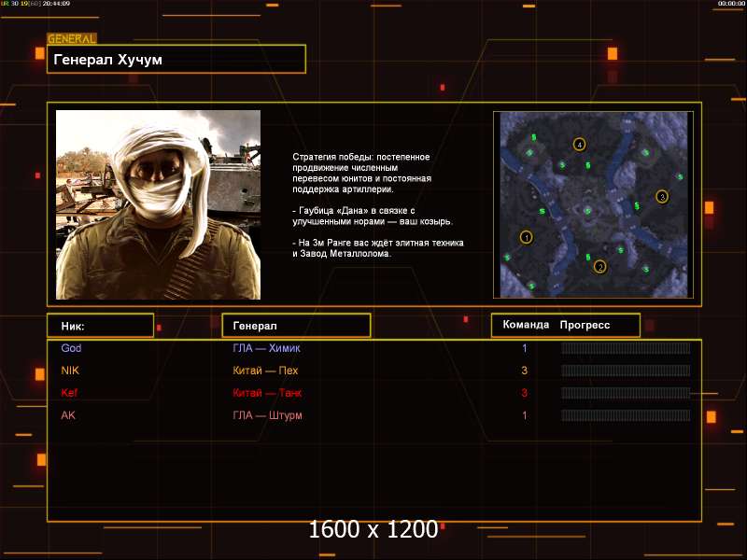Click the ГЛА — Штурм general entry
The height and width of the screenshot is (560, 747).
click(x=267, y=415)
